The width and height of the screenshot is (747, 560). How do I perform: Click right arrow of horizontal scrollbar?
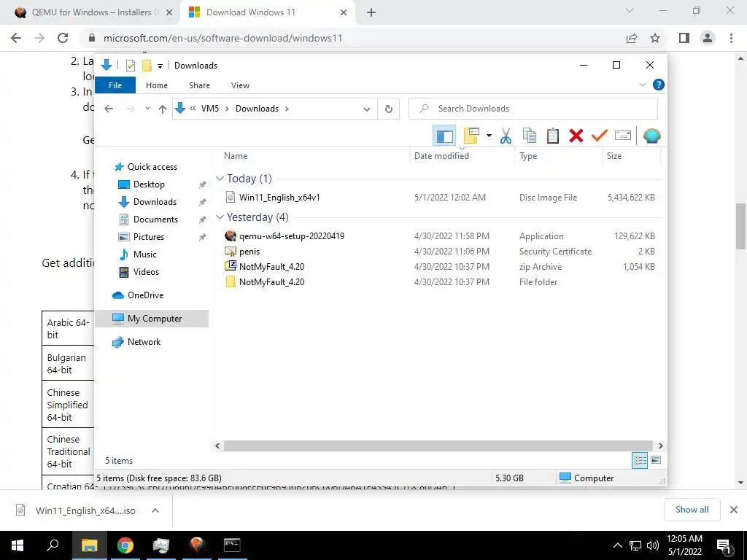coord(660,446)
